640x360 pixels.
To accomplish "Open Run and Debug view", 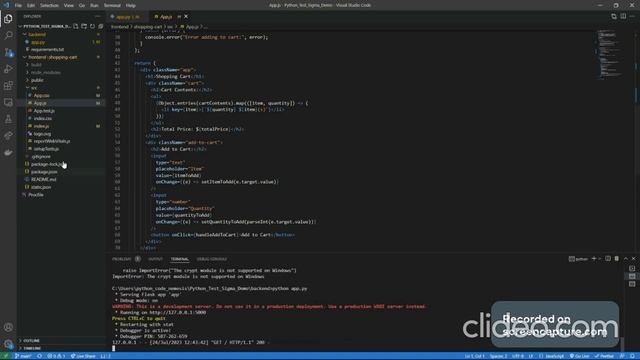I will click(8, 69).
